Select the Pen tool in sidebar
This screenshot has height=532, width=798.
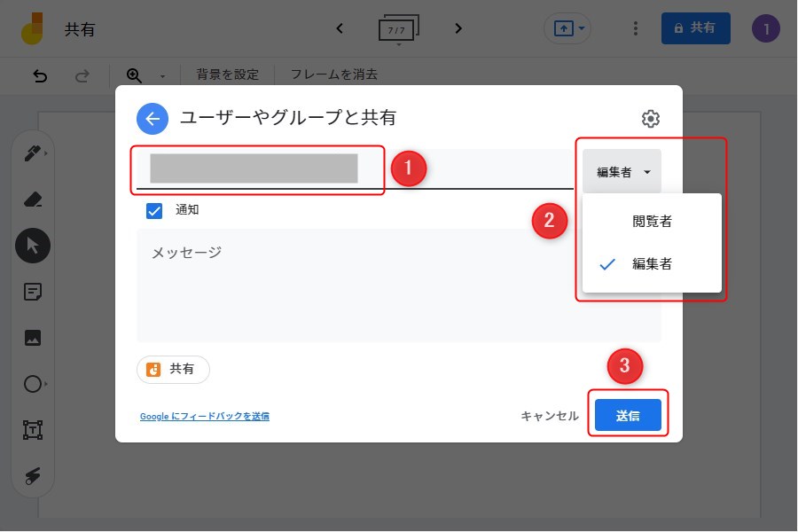(x=33, y=153)
